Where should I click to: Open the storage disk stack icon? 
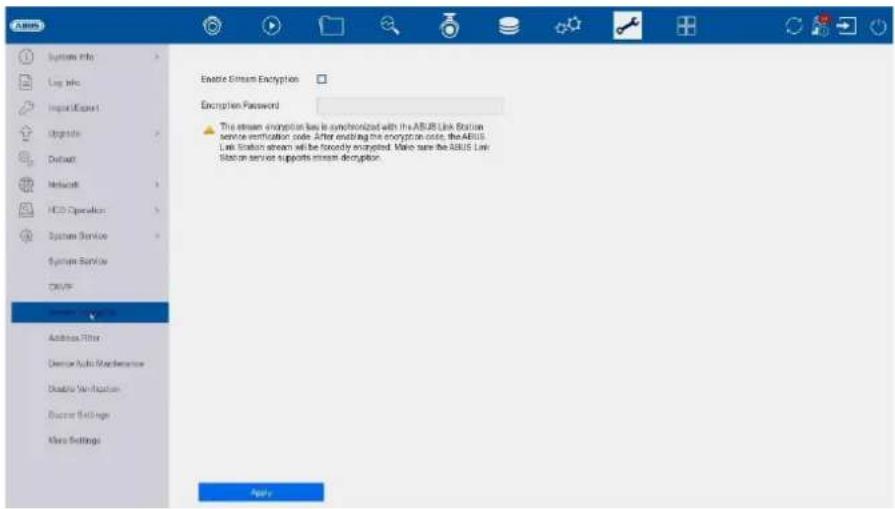(x=509, y=26)
